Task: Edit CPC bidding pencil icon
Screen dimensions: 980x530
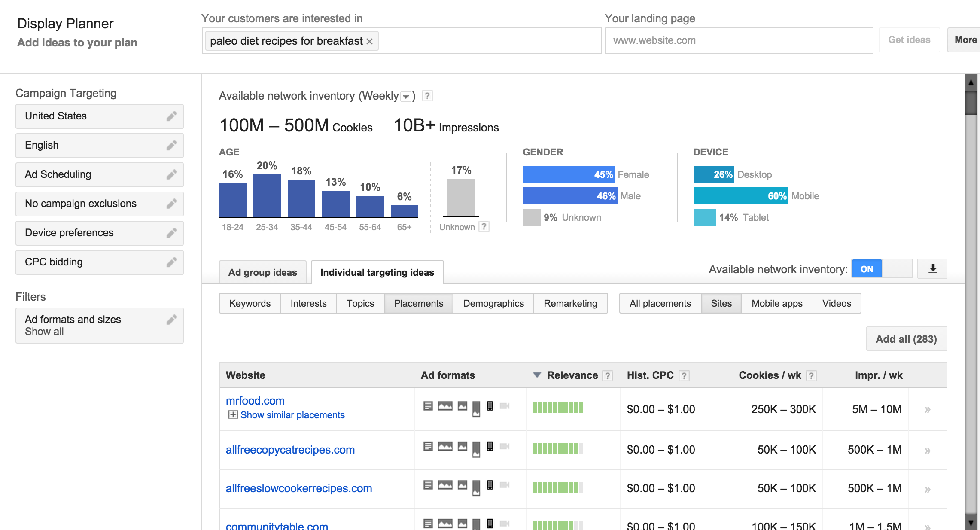Action: click(x=172, y=262)
